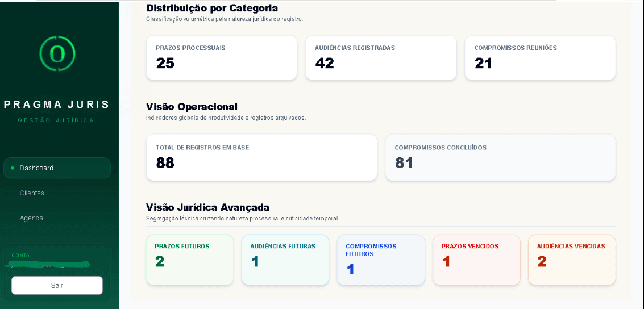Image resolution: width=644 pixels, height=309 pixels.
Task: Click the Classificação volumétrica description text
Action: pos(225,19)
